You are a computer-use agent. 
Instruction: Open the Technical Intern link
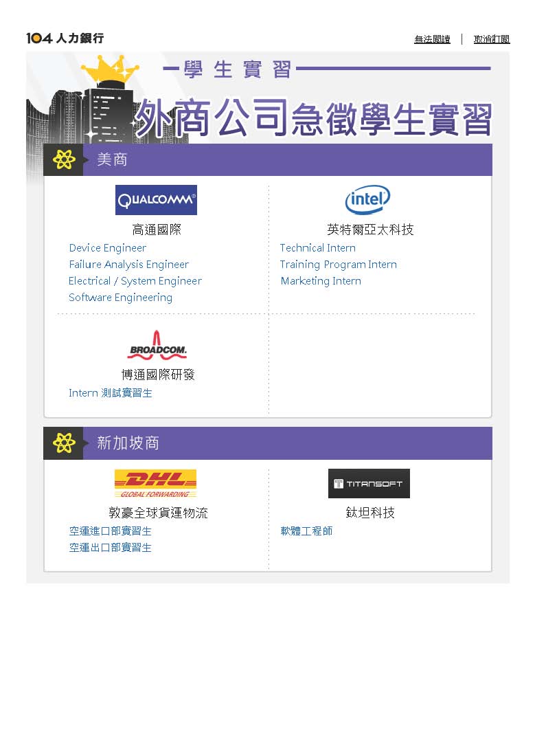317,248
